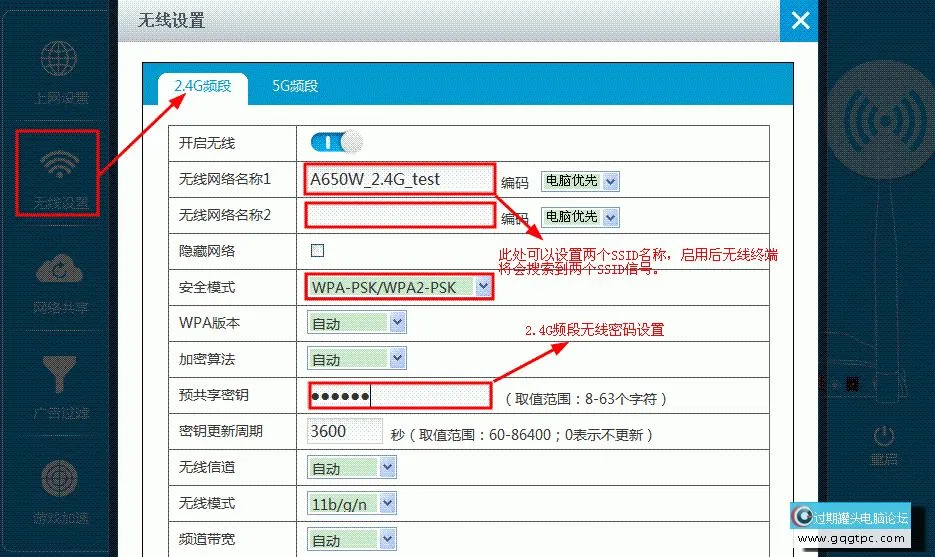
Task: Select the 2.4G频段 tab
Action: [202, 86]
